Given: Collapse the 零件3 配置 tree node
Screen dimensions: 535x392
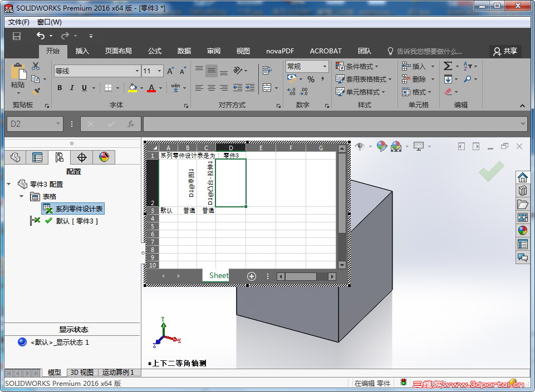Looking at the screenshot, I should pyautogui.click(x=9, y=184).
